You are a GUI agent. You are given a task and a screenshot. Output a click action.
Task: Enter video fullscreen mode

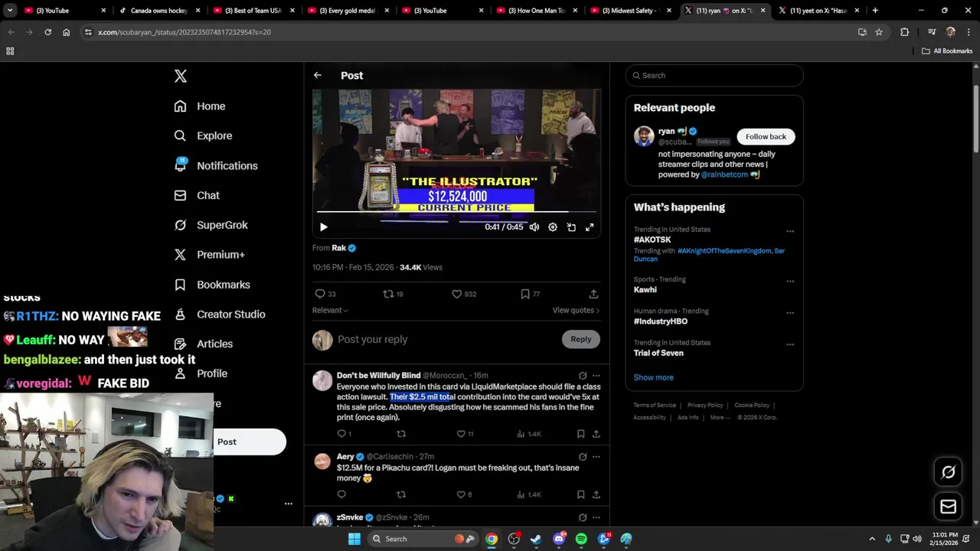[x=590, y=227]
